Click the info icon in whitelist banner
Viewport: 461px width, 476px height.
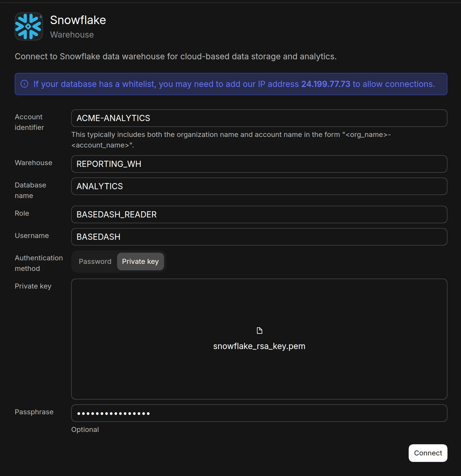point(24,84)
